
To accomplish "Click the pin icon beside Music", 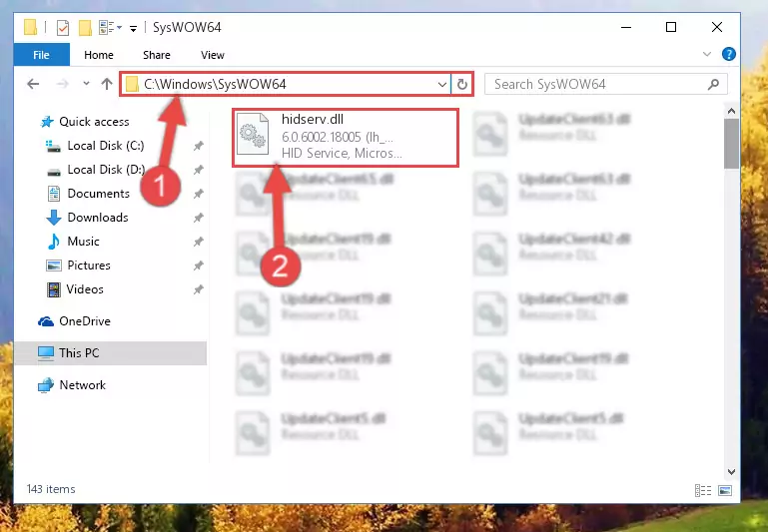I will pos(198,242).
